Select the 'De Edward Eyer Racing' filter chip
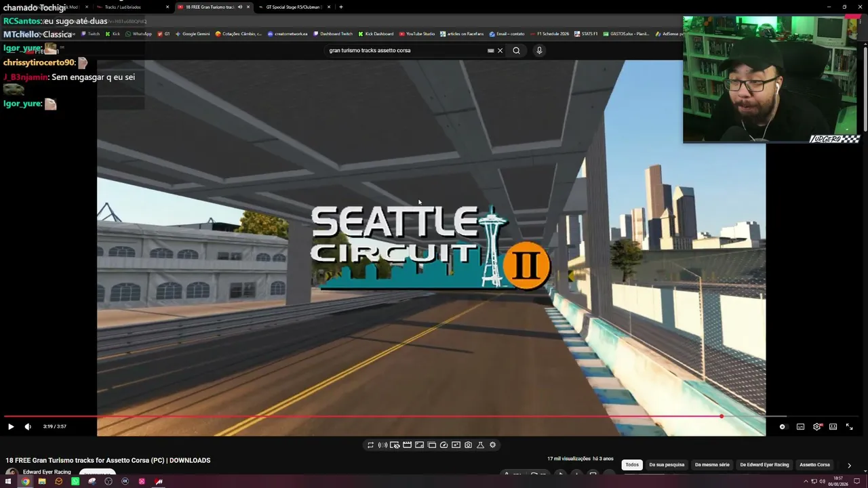Screen dimensions: 868x488 point(764,465)
